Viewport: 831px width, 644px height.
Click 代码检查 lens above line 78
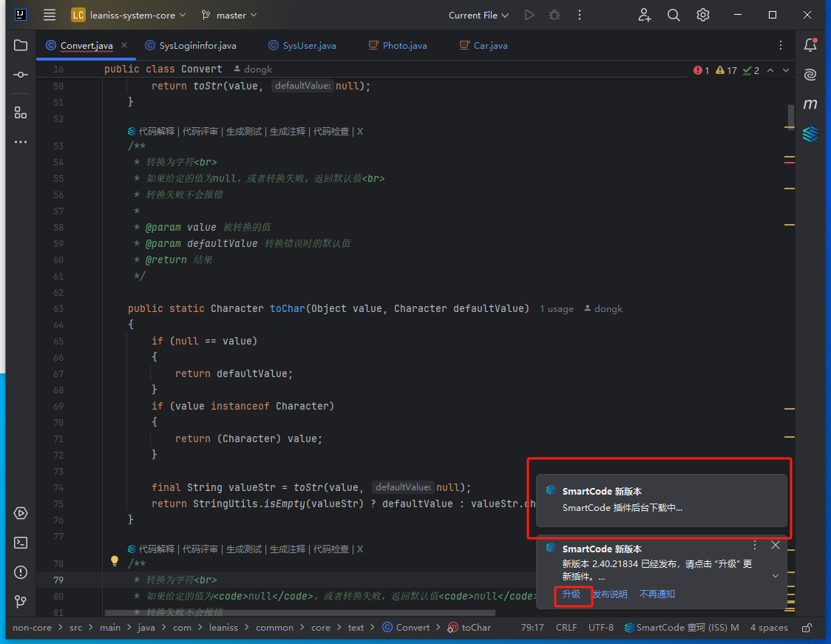pyautogui.click(x=331, y=549)
